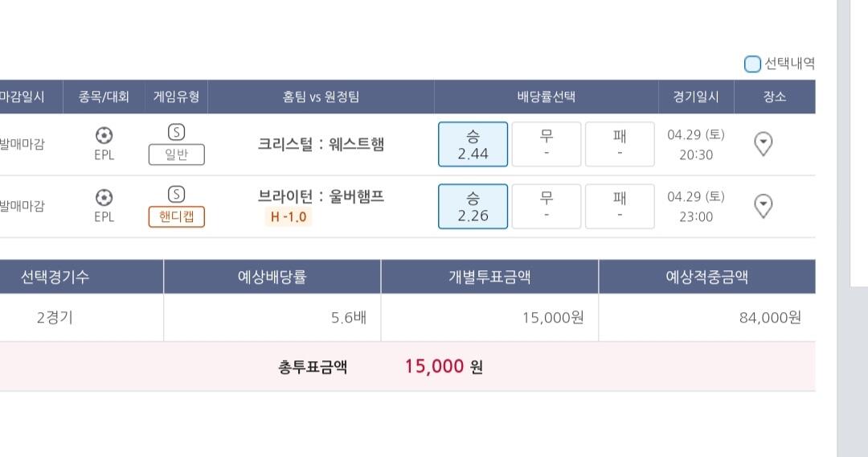The height and width of the screenshot is (457, 868).
Task: Toggle the 선택내역 checkbox
Action: click(x=752, y=64)
